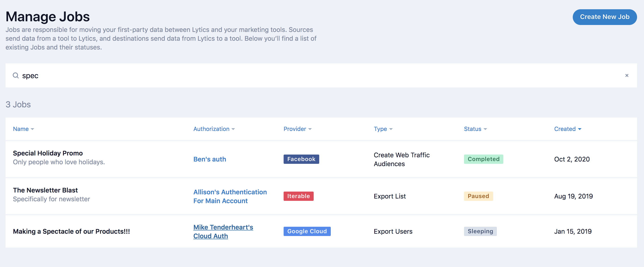This screenshot has height=267, width=644.
Task: Click the Facebook provider badge
Action: click(301, 159)
